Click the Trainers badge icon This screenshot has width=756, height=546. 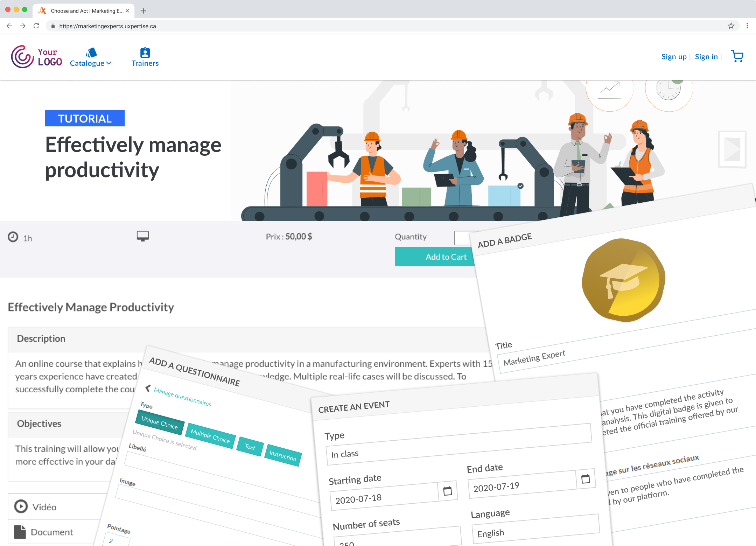coord(145,52)
